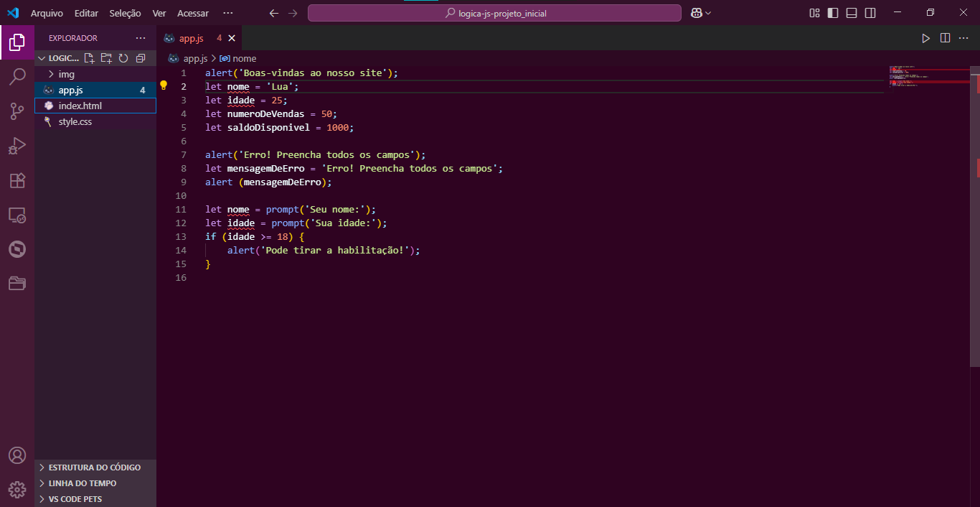Click line number 16 in the gutter
Screen dimensions: 980x507
point(181,277)
